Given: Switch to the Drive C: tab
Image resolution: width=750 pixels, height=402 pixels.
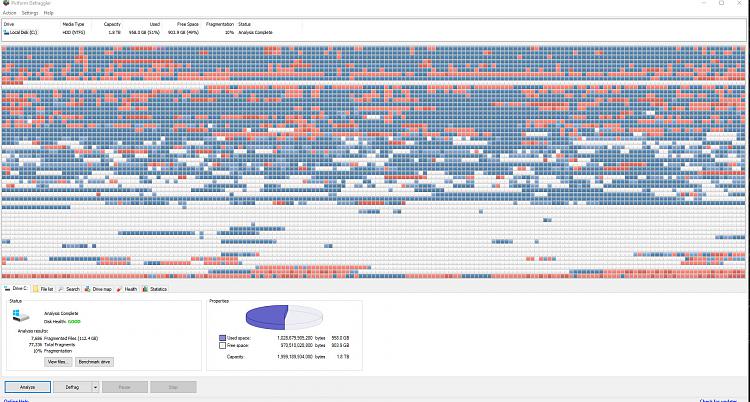Looking at the screenshot, I should pyautogui.click(x=15, y=289).
